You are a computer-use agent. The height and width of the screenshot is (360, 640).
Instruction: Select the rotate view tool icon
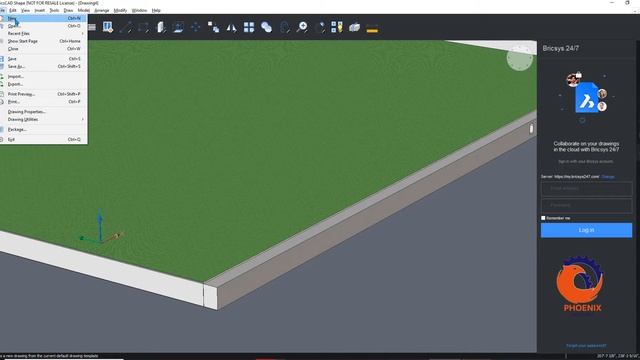[x=284, y=27]
